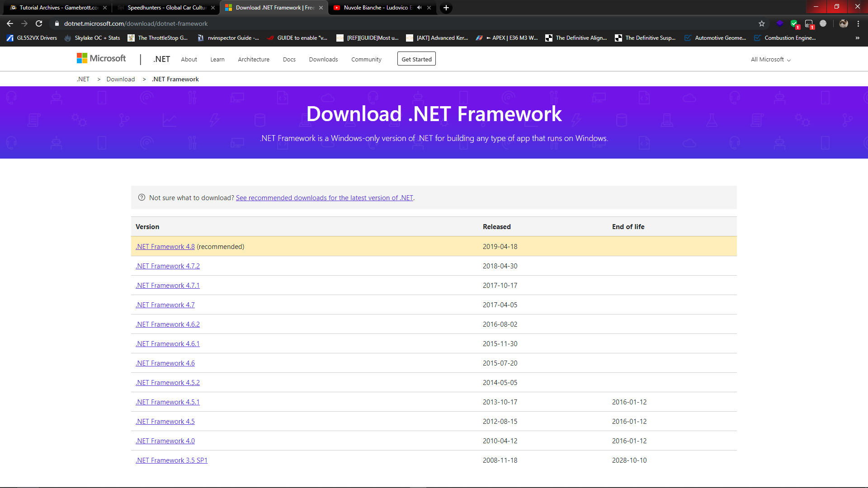868x488 pixels.
Task: Expand the All Microsoft dropdown
Action: (770, 60)
